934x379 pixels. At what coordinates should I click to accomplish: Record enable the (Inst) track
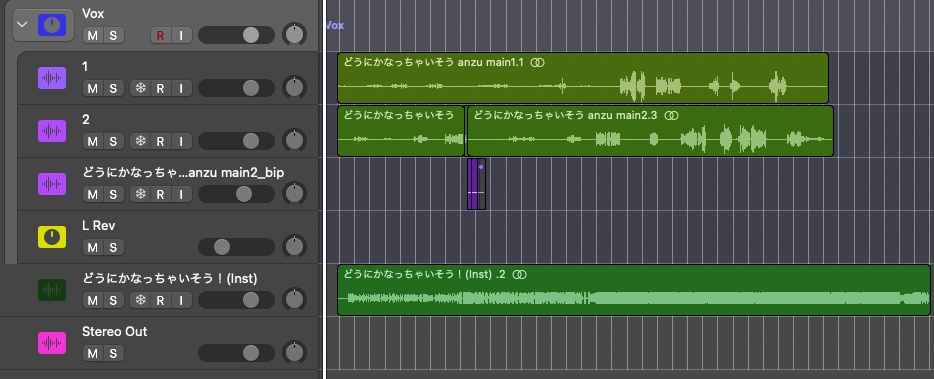[x=160, y=300]
